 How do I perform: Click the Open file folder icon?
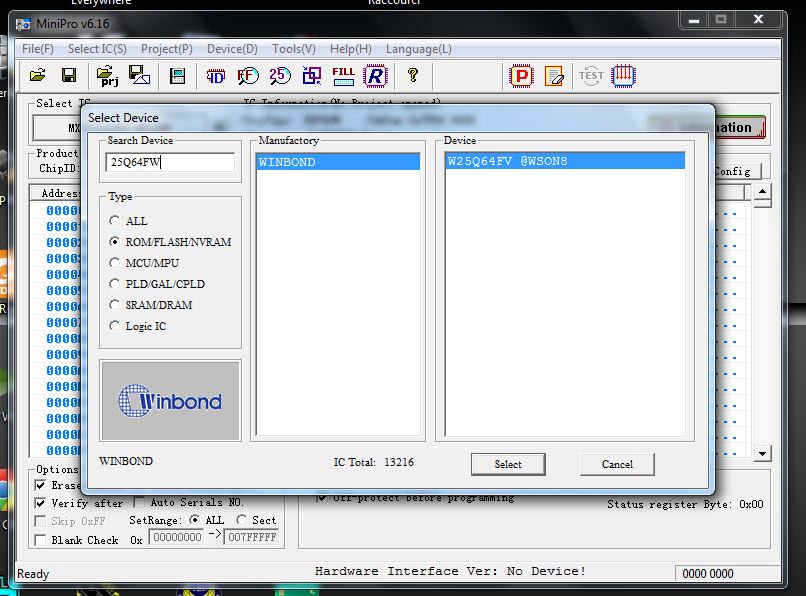pos(38,76)
